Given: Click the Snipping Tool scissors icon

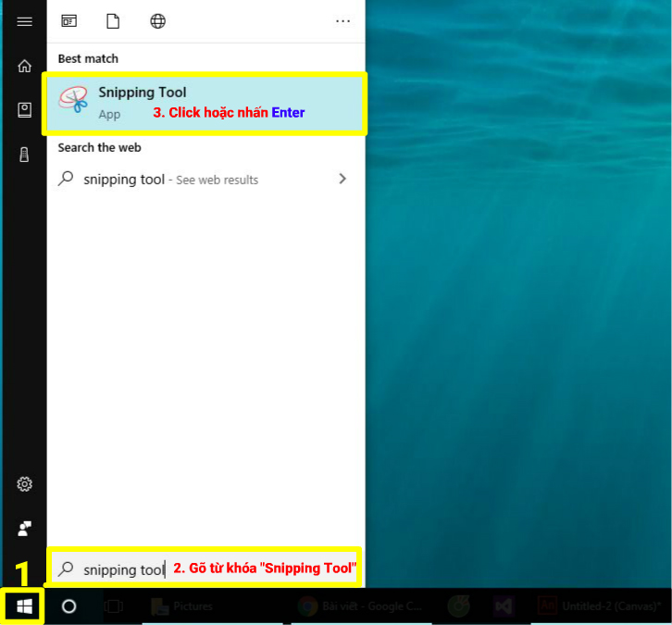Looking at the screenshot, I should click(74, 99).
